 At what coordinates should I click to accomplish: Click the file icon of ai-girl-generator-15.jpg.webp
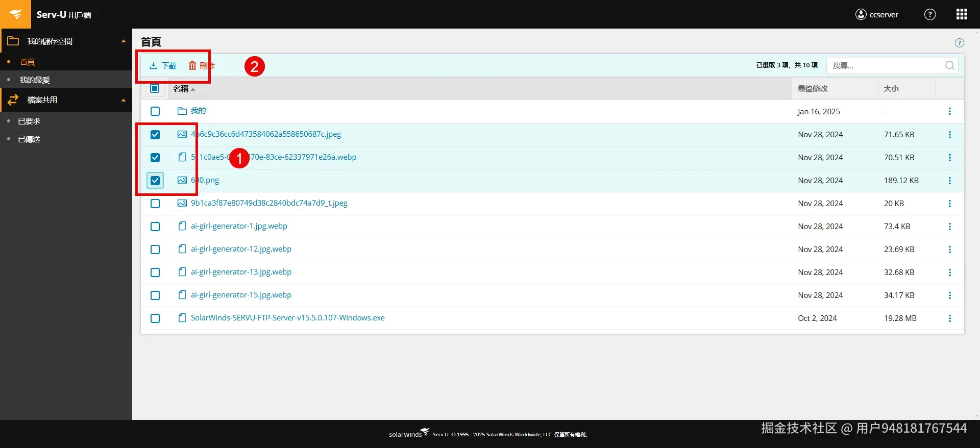click(x=182, y=295)
